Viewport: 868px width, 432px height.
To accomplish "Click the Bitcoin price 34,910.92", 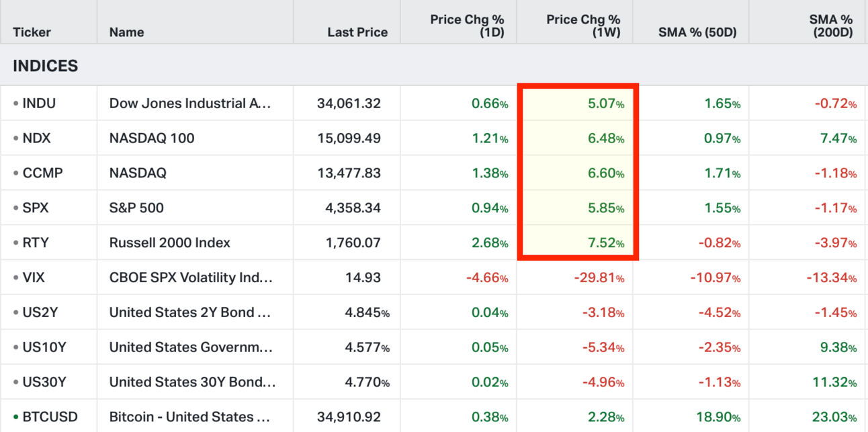I will [349, 417].
